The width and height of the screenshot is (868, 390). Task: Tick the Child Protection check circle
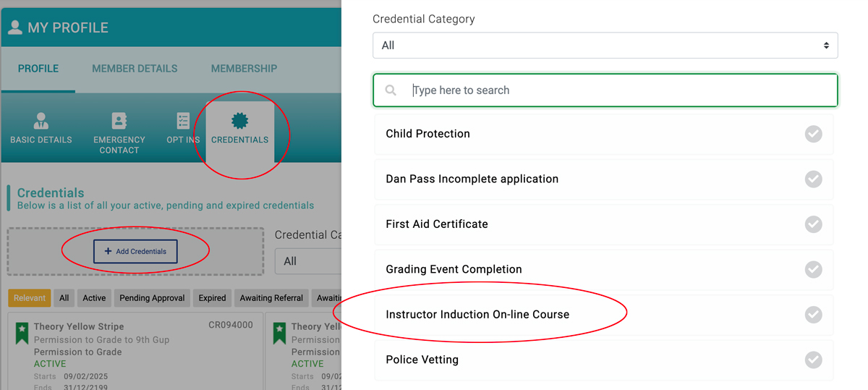[x=814, y=134]
